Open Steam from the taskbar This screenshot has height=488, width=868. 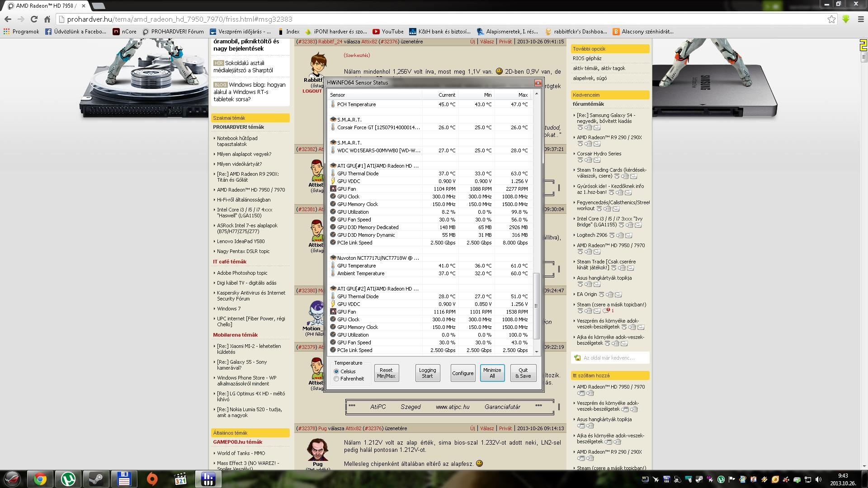(x=96, y=479)
